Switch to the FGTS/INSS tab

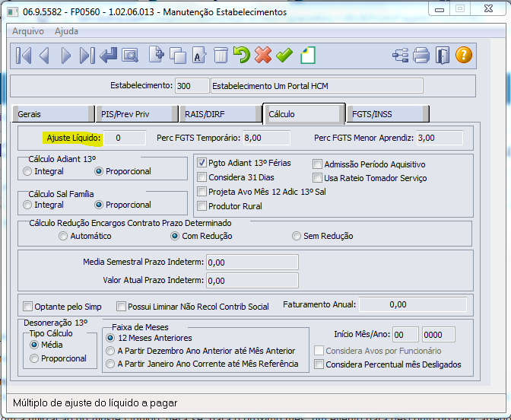[388, 114]
